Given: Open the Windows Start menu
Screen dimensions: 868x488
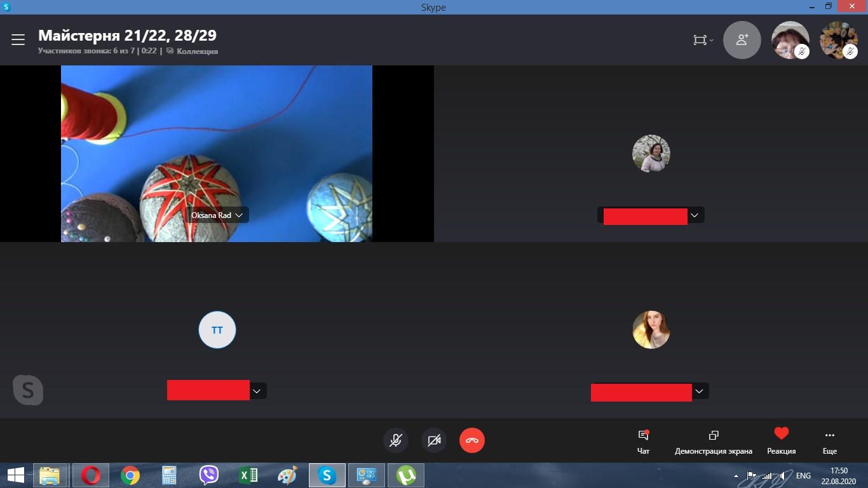Looking at the screenshot, I should click(x=15, y=475).
